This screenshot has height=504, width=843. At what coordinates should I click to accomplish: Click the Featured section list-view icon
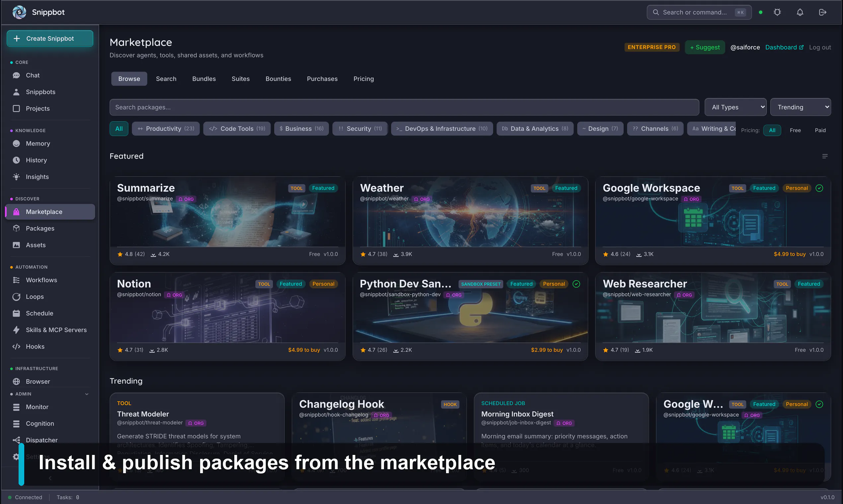(825, 156)
